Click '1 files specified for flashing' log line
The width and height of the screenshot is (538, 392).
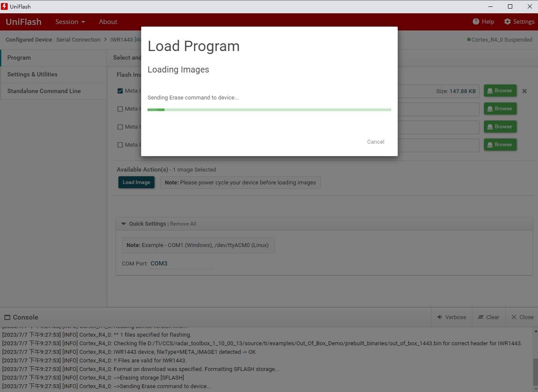coord(97,335)
